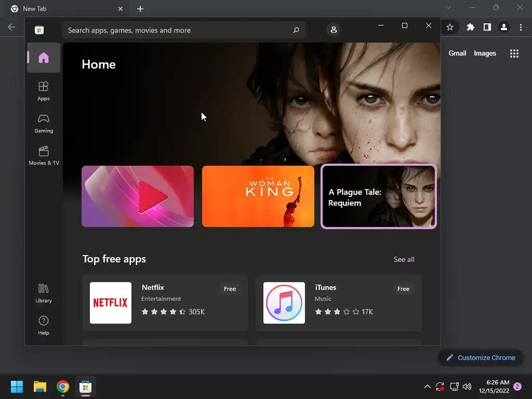Viewport: 532px width, 399px height.
Task: Open the Library in Store sidebar
Action: [x=44, y=293]
